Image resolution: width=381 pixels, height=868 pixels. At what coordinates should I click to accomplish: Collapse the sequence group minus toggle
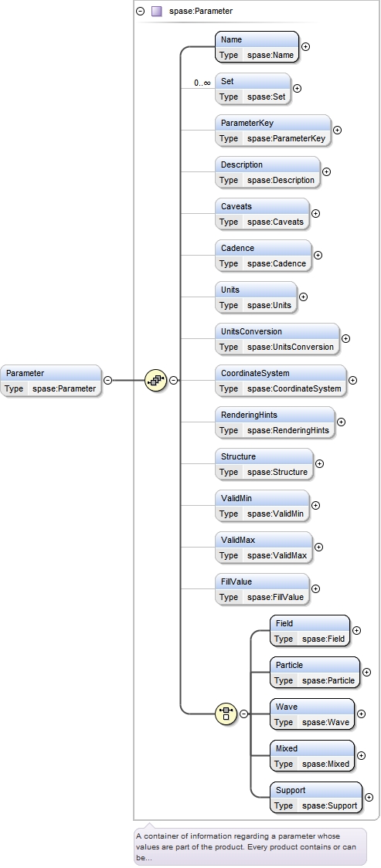point(173,380)
